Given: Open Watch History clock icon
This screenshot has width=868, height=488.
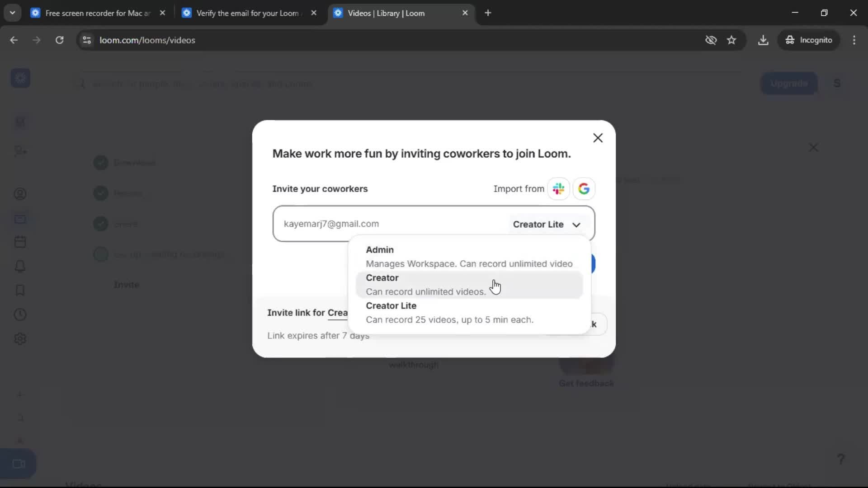Looking at the screenshot, I should point(20,314).
